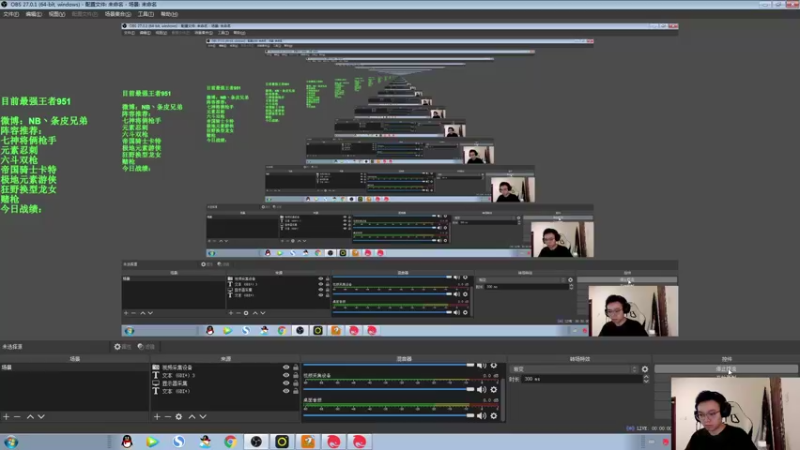Image resolution: width=800 pixels, height=450 pixels.
Task: Mute the 视频采集设备 speaker icon in main mixer
Action: click(x=482, y=389)
